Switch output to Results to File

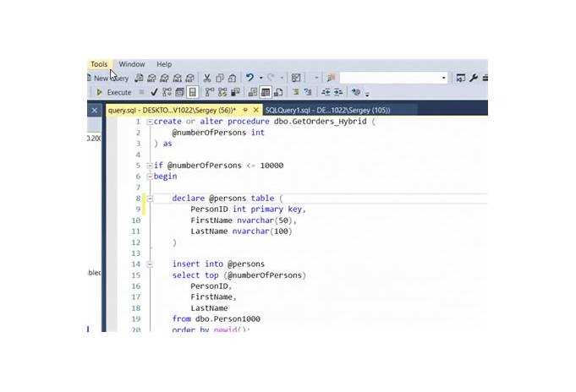(x=278, y=92)
